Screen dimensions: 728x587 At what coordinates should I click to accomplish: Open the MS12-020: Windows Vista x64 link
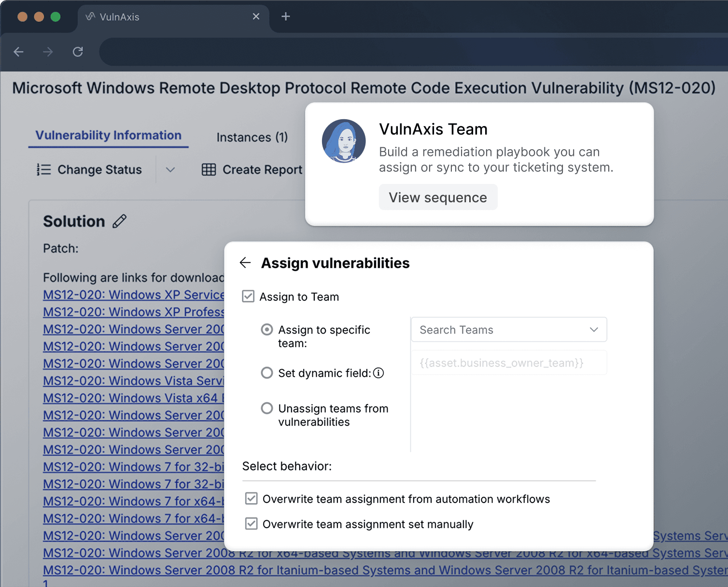(x=134, y=398)
